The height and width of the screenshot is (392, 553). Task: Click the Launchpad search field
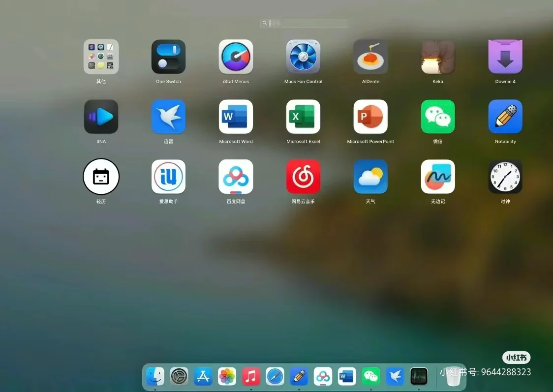[304, 23]
